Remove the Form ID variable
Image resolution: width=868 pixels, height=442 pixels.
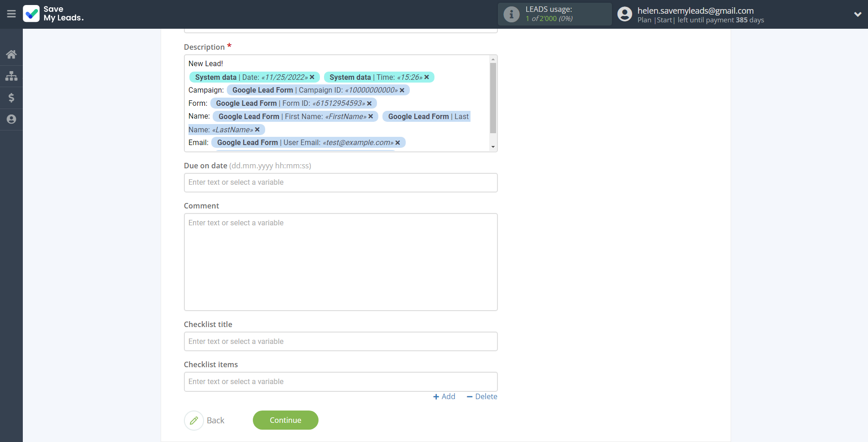point(369,104)
